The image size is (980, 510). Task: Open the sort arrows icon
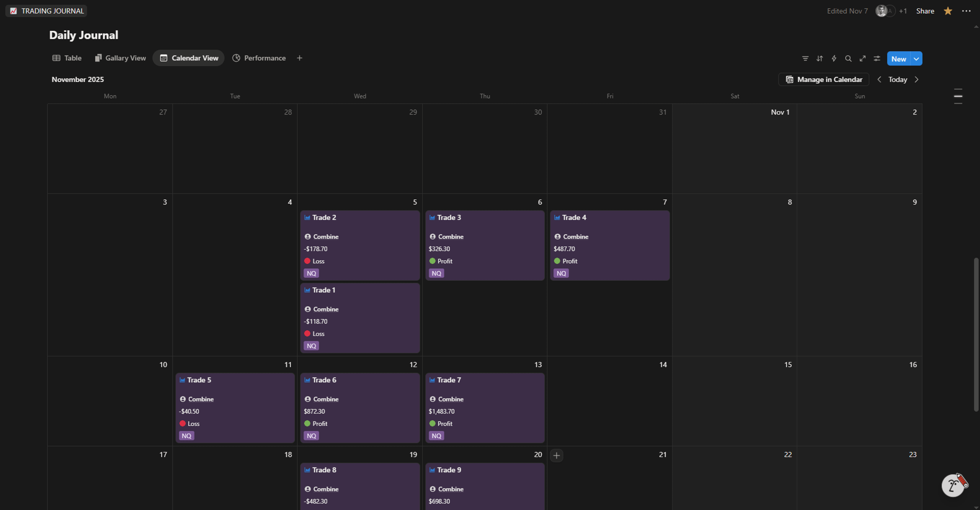(820, 59)
